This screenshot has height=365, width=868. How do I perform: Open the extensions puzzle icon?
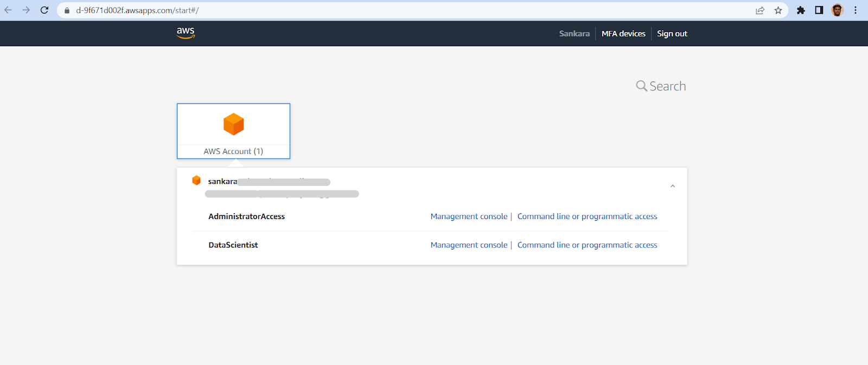pyautogui.click(x=801, y=10)
